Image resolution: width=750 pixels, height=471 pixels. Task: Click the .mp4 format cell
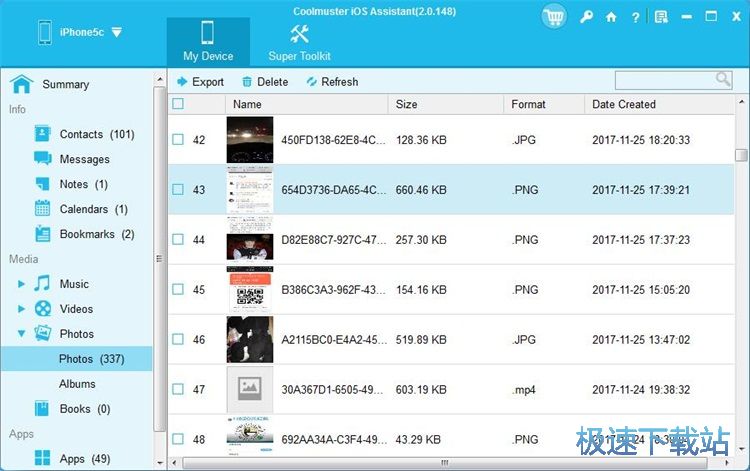point(524,390)
